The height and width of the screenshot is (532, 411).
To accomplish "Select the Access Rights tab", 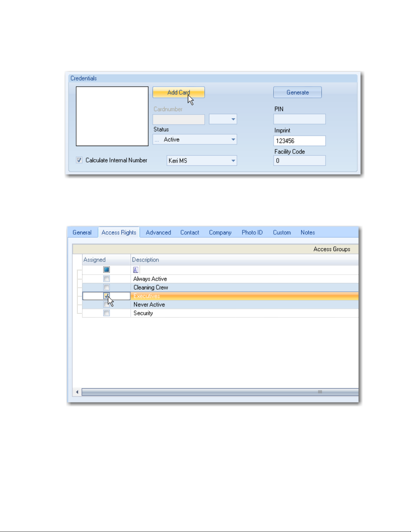I will 119,232.
